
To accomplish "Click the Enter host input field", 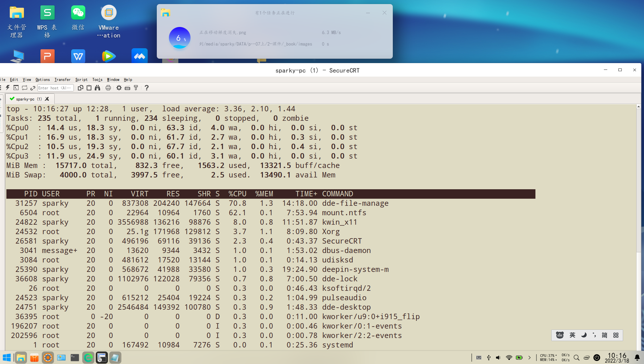I will click(55, 88).
